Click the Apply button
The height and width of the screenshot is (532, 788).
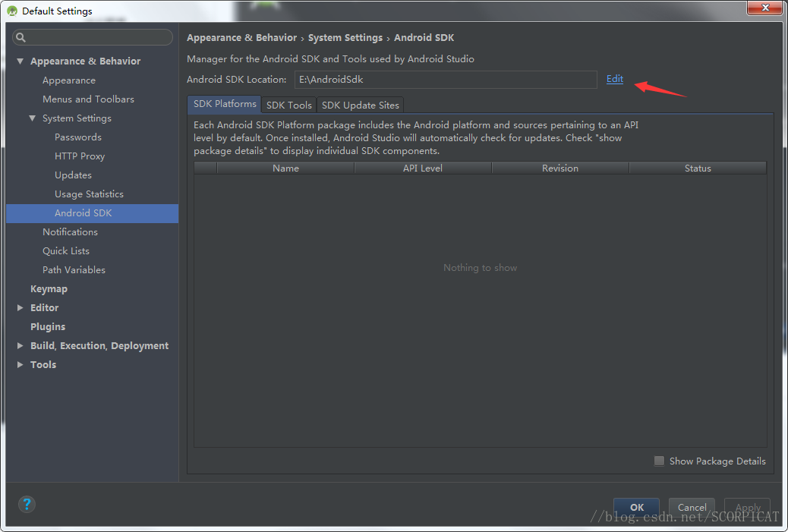(747, 508)
